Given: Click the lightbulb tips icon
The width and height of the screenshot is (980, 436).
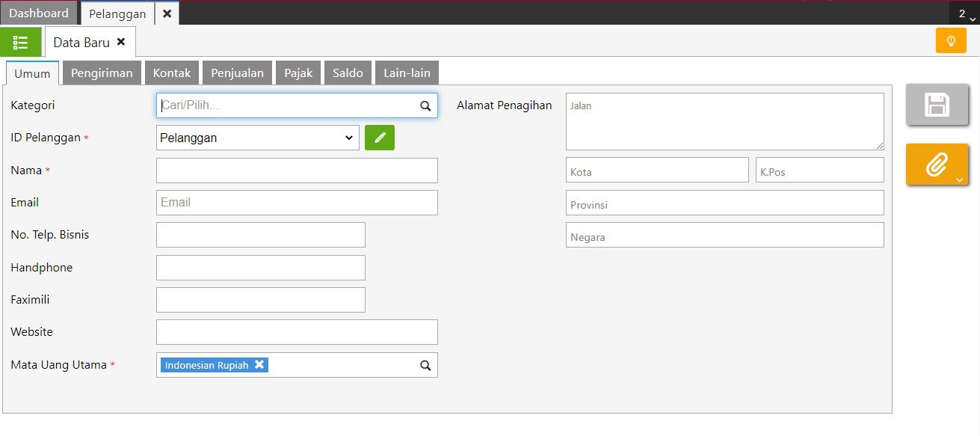Looking at the screenshot, I should (950, 42).
